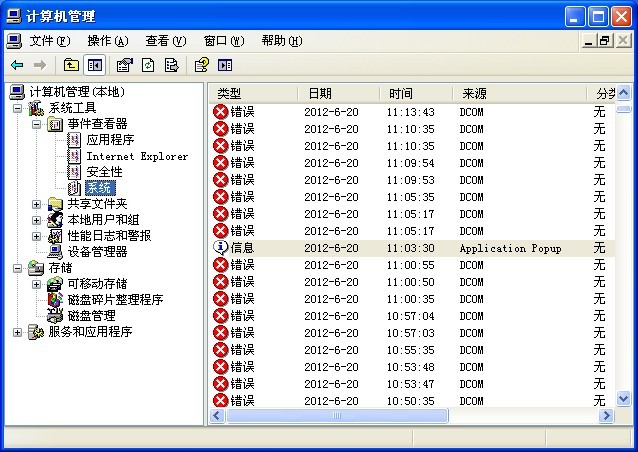Select the 存储 tree item
This screenshot has height=452, width=638.
tap(60, 268)
